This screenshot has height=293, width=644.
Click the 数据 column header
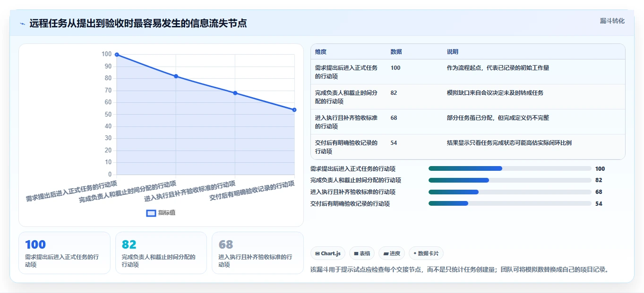click(396, 52)
